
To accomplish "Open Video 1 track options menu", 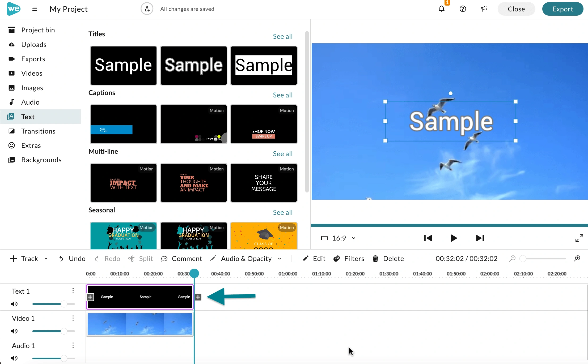I will tap(73, 318).
